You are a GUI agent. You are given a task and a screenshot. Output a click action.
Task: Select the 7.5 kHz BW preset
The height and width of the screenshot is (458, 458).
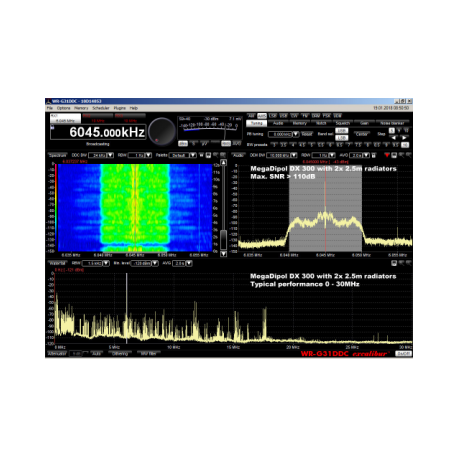(x=358, y=145)
